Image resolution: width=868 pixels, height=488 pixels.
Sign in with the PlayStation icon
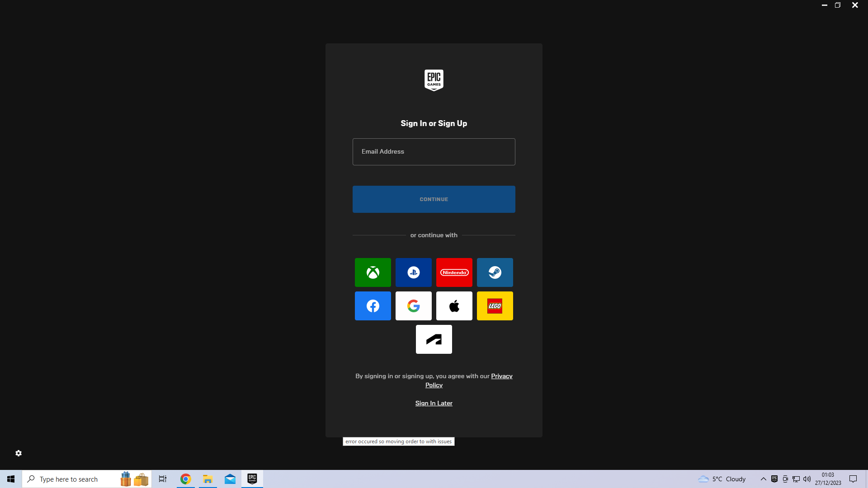[413, 272]
